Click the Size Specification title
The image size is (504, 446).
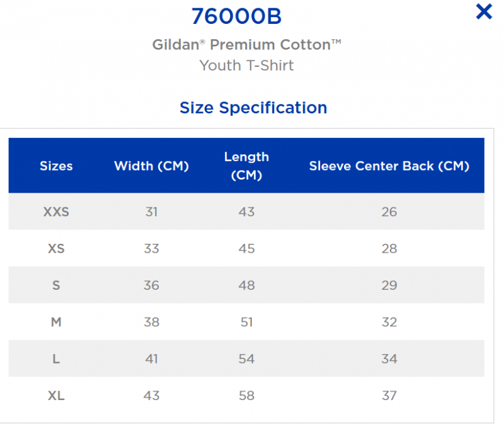click(253, 108)
